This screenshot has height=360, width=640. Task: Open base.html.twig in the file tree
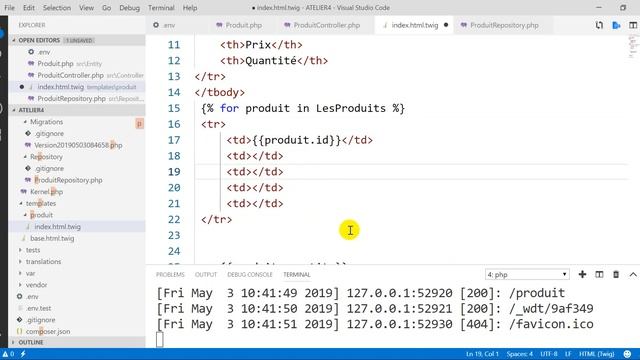pos(52,238)
